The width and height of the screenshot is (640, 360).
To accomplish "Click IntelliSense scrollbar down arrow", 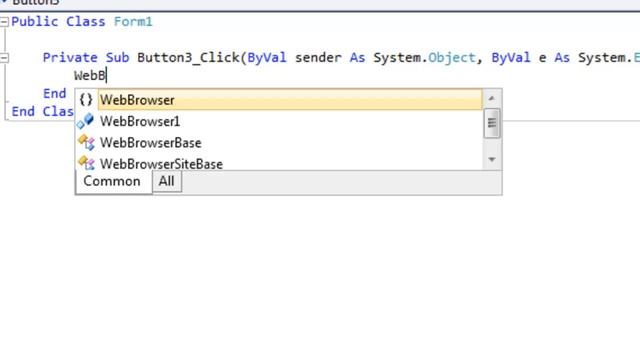I will [x=491, y=159].
